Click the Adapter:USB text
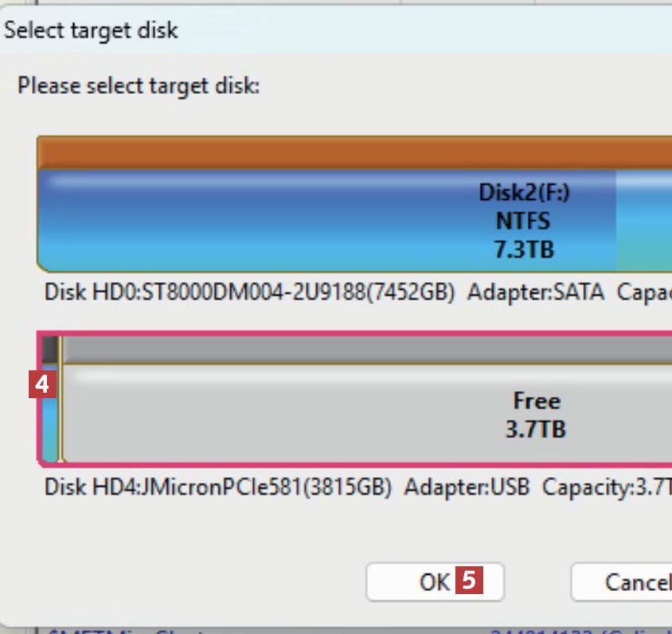The width and height of the screenshot is (672, 634). pyautogui.click(x=467, y=487)
